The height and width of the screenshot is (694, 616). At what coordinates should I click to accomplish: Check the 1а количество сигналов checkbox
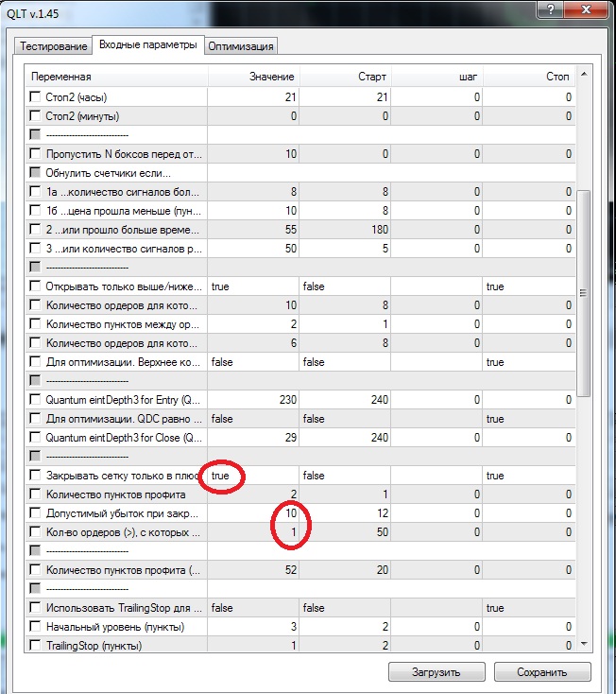click(x=35, y=191)
